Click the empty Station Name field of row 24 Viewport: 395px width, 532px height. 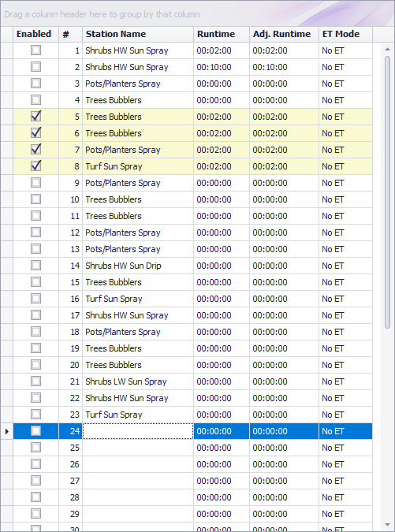point(138,431)
